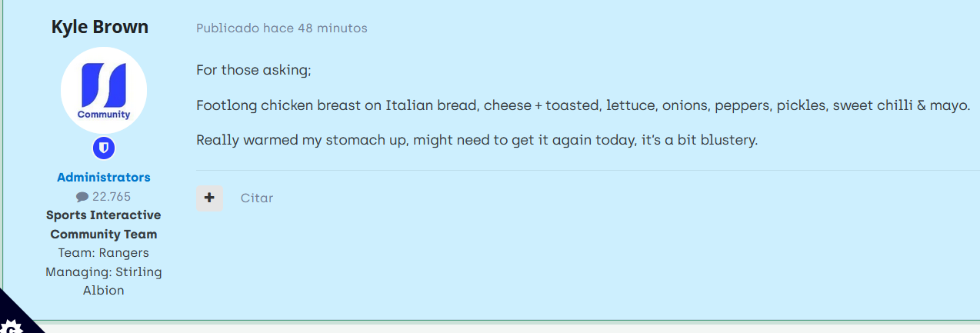
Task: Click the Citar quote link
Action: pyautogui.click(x=257, y=198)
